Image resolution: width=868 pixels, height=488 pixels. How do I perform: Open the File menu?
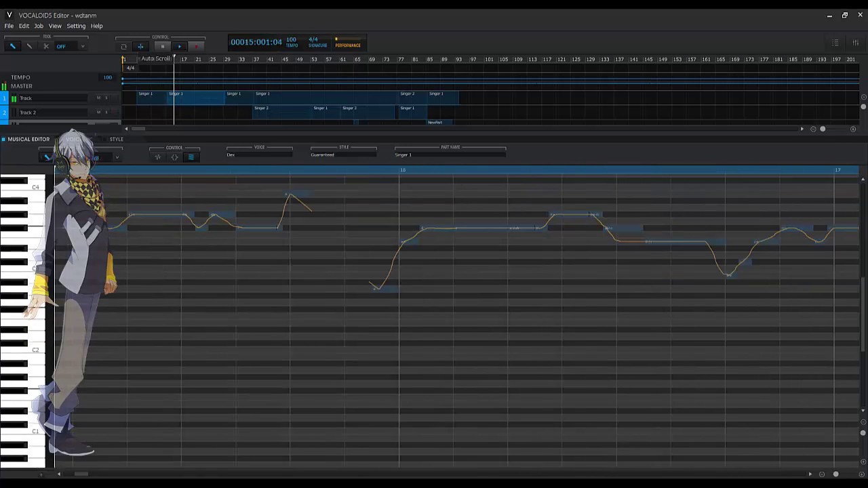[x=9, y=26]
